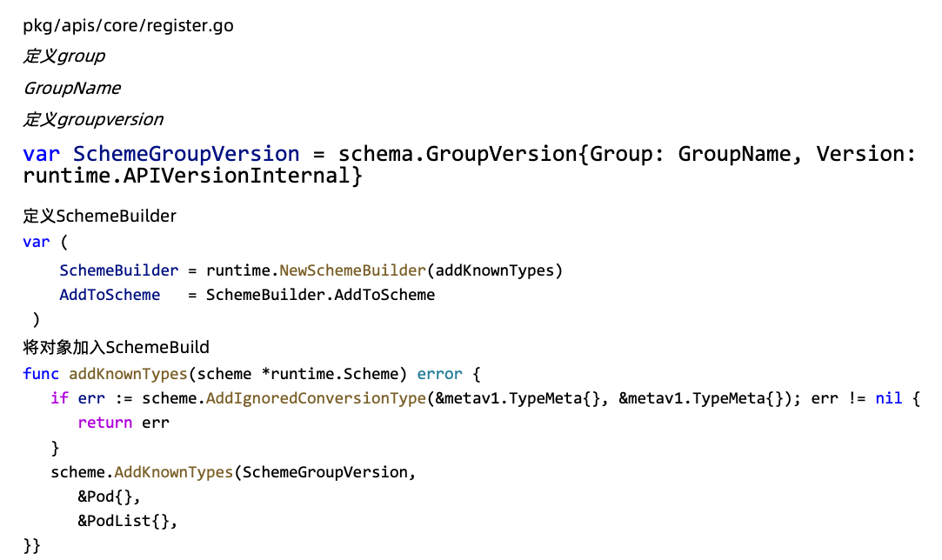This screenshot has height=560, width=942.
Task: Click the if keyword
Action: point(59,398)
